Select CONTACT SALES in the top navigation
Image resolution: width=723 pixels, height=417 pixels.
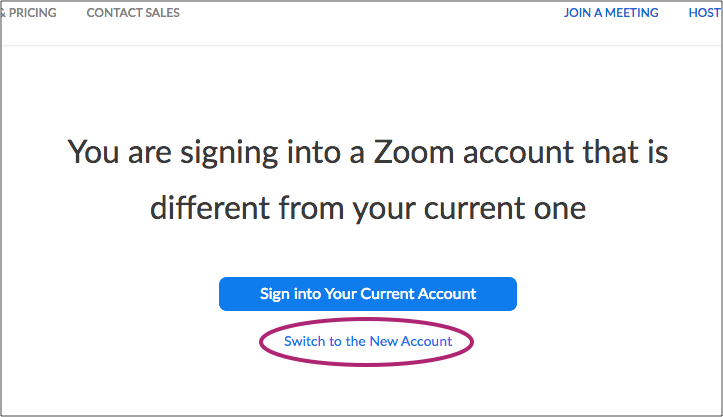click(133, 13)
